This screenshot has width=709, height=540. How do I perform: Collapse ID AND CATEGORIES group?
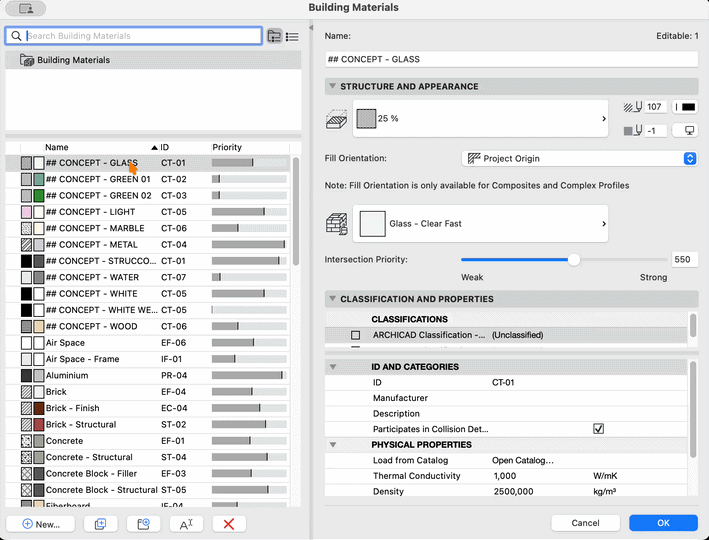(x=333, y=367)
